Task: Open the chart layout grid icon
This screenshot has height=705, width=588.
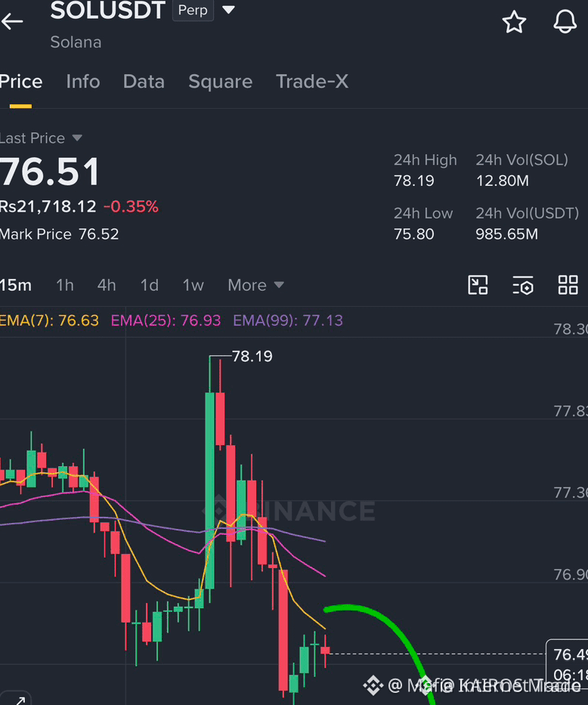Action: tap(568, 285)
